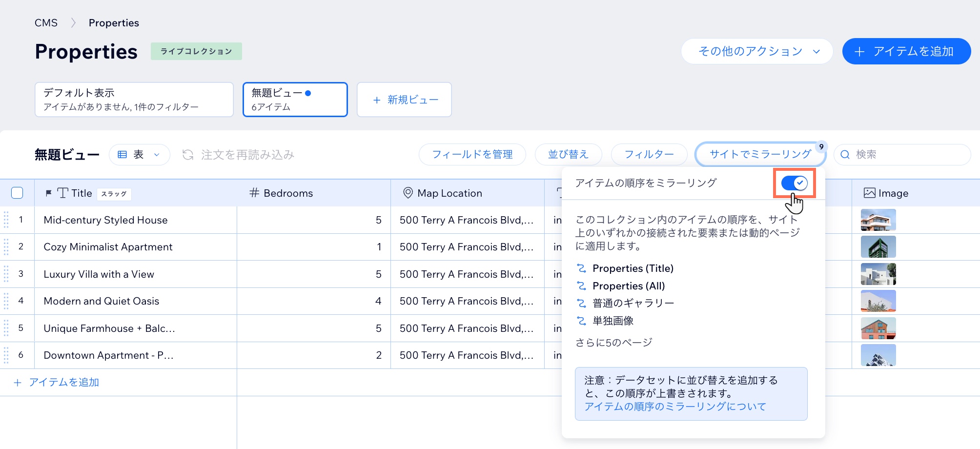The height and width of the screenshot is (449, 980).
Task: Click the reload icon beside 注文を再読み込み
Action: (x=188, y=155)
